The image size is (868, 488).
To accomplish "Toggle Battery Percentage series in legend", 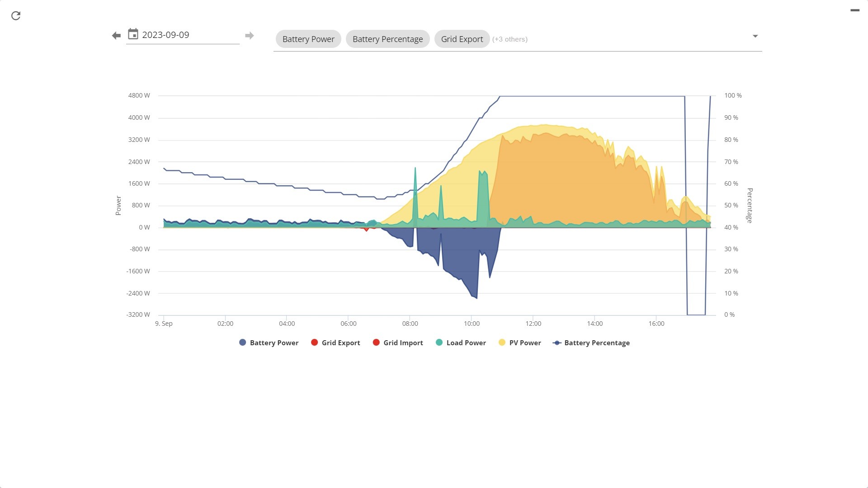I will (x=591, y=343).
